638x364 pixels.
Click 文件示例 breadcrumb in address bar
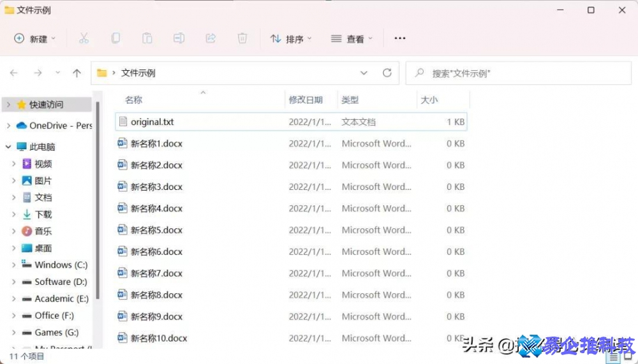click(x=138, y=73)
